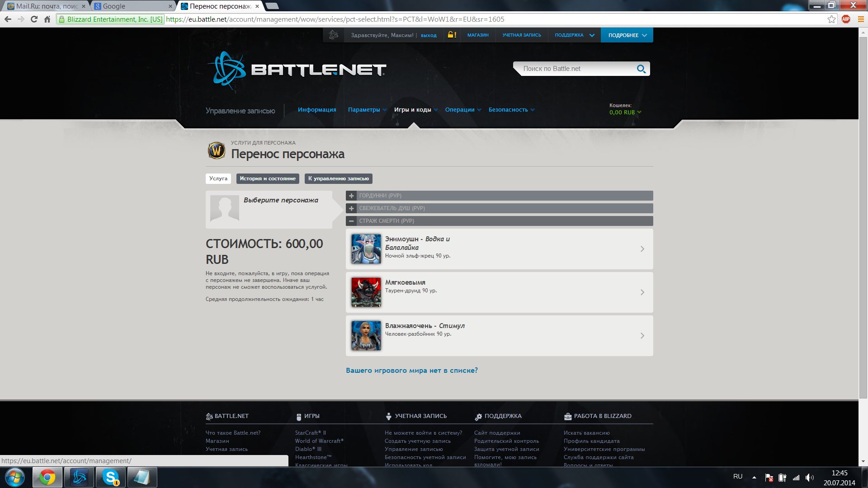Expand the Свежеватель Душ (PVP) realm section
868x488 pixels.
pyautogui.click(x=352, y=208)
